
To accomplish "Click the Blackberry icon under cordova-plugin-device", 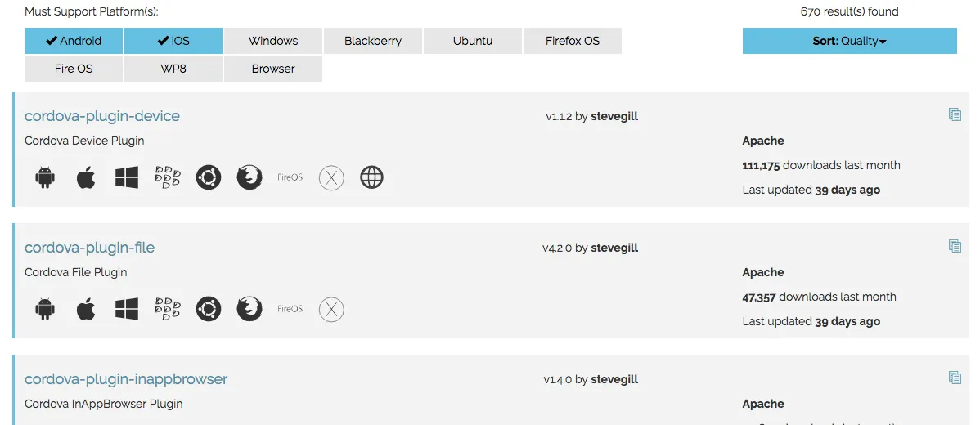I will (x=168, y=177).
